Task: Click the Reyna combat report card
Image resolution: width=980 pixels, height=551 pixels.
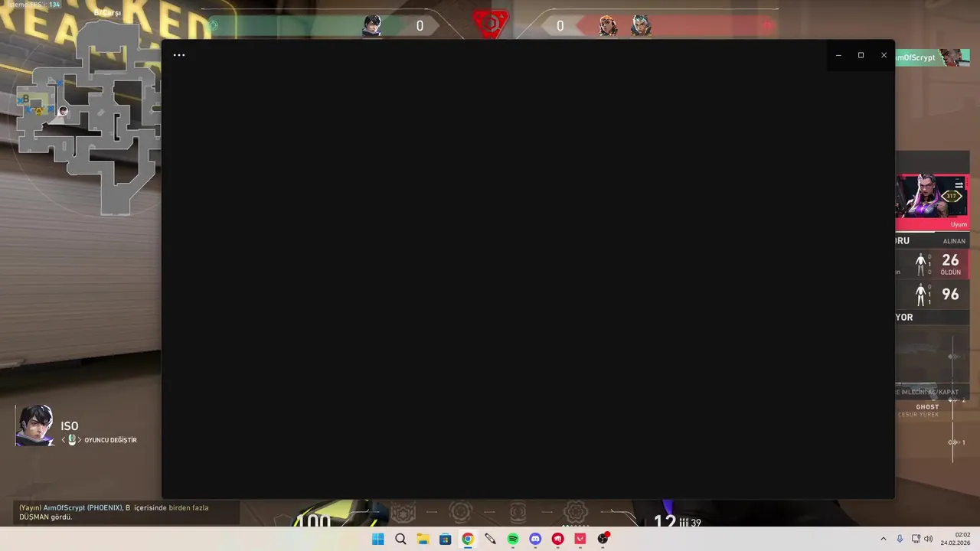Action: 933,201
